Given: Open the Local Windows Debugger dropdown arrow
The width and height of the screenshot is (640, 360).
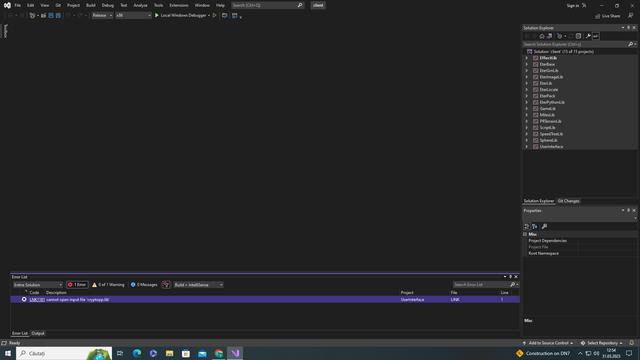Looking at the screenshot, I should coord(209,16).
